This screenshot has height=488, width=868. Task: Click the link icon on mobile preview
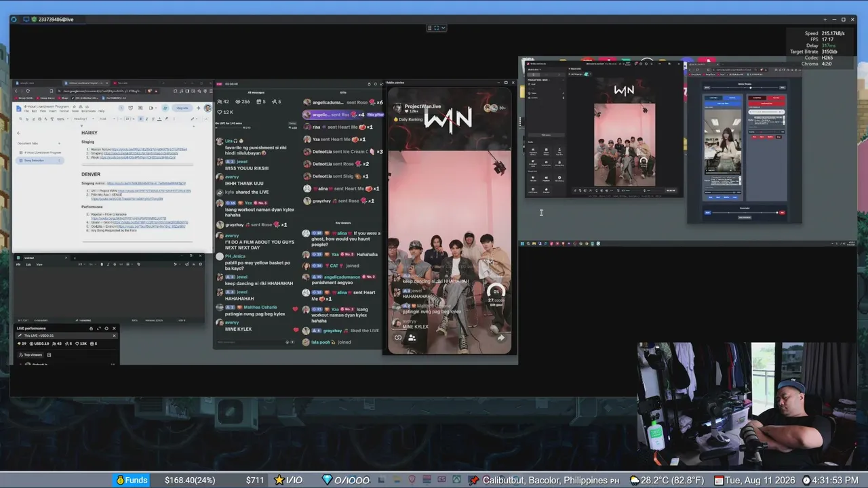pos(398,338)
